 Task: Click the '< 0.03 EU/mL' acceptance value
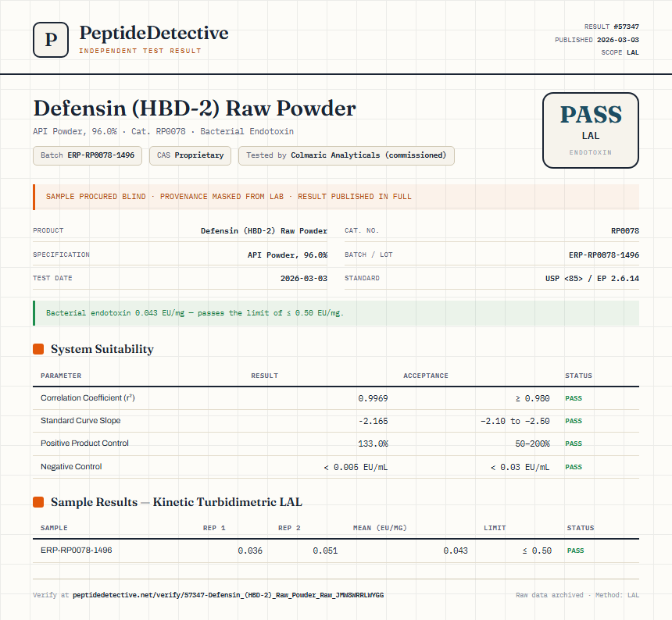520,468
